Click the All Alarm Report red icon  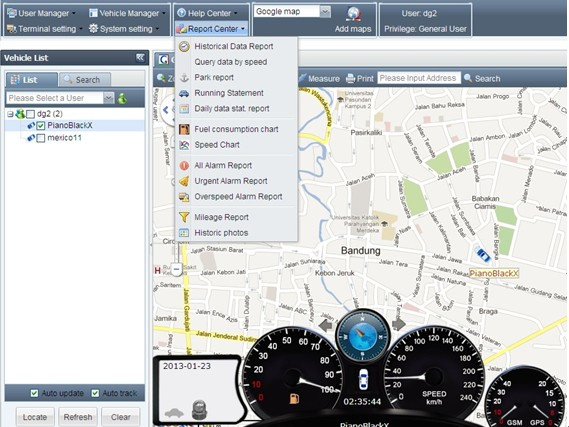[x=184, y=165]
